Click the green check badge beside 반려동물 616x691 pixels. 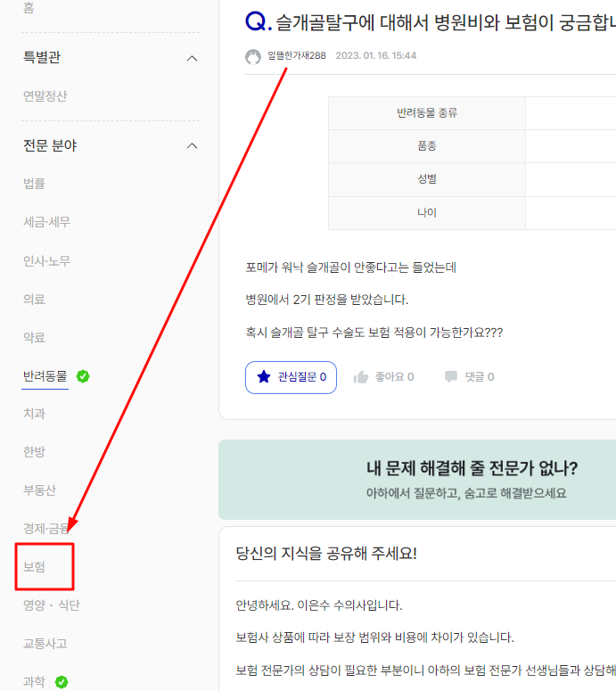[83, 376]
